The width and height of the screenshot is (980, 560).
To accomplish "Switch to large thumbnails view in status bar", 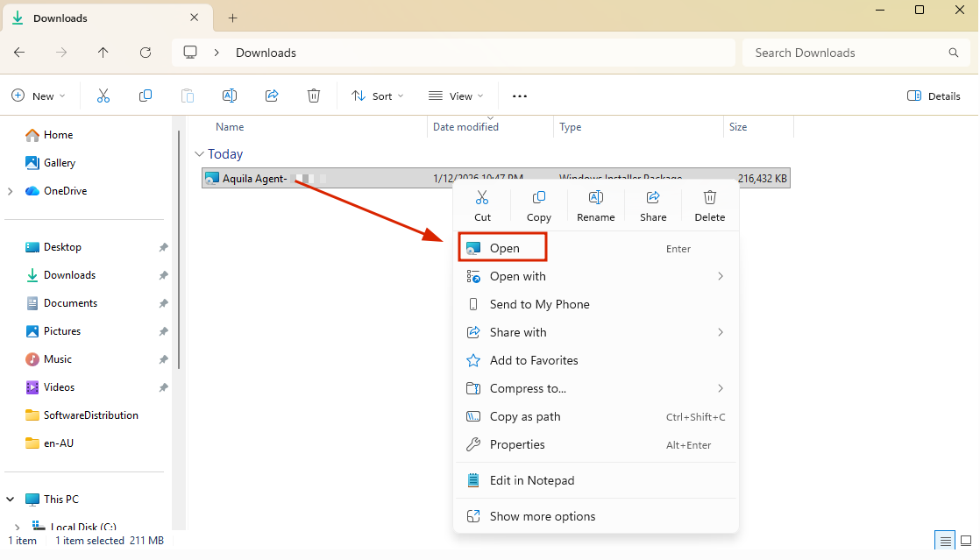I will tap(966, 541).
